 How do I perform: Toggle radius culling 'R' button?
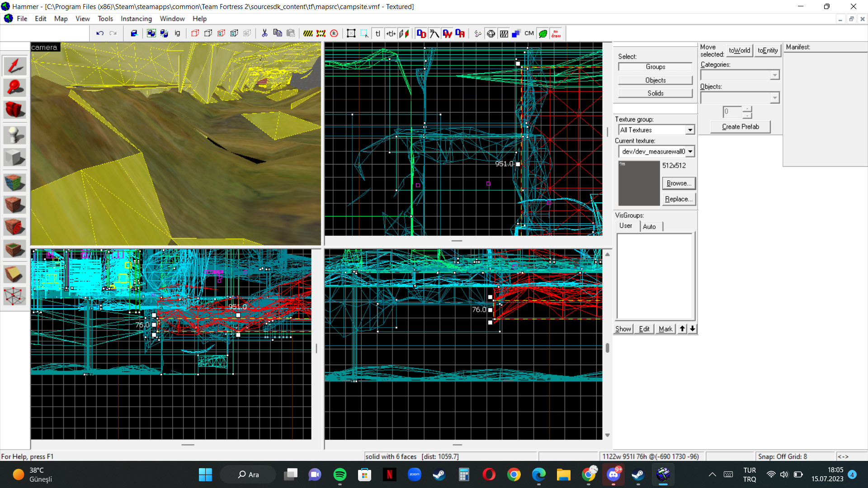point(334,33)
